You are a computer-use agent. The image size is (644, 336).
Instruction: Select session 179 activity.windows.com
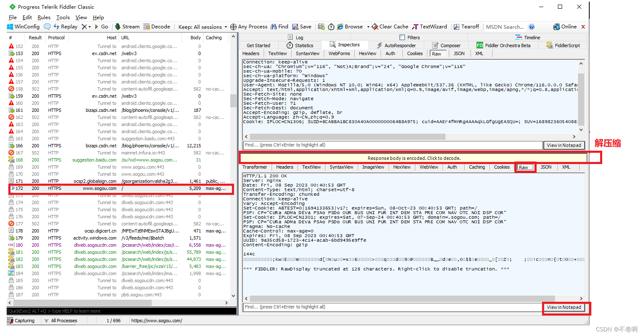tap(119, 238)
